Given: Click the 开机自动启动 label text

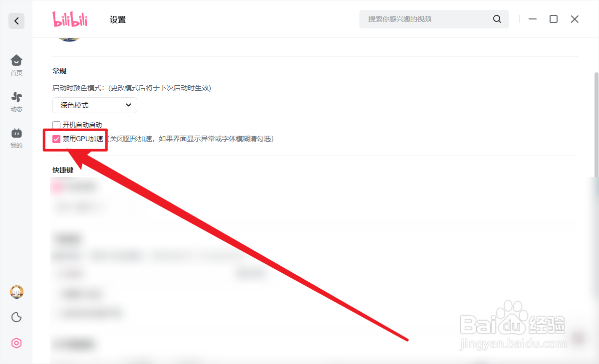Looking at the screenshot, I should click(82, 125).
